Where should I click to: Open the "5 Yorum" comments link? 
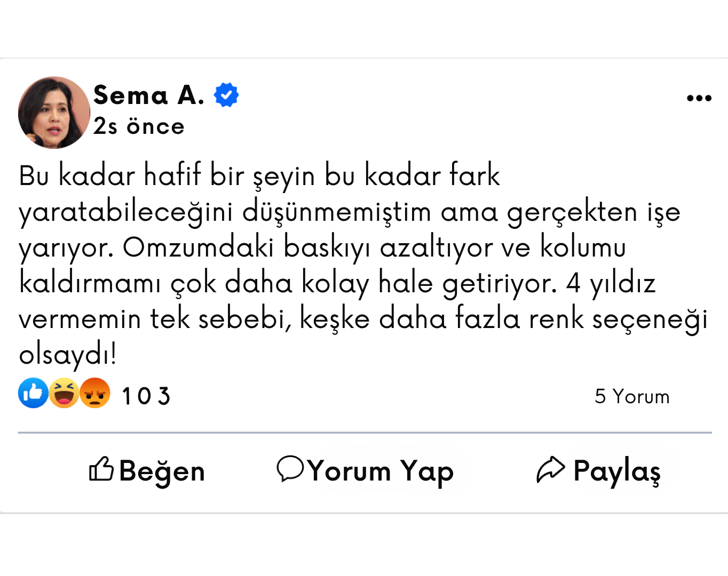click(x=632, y=397)
